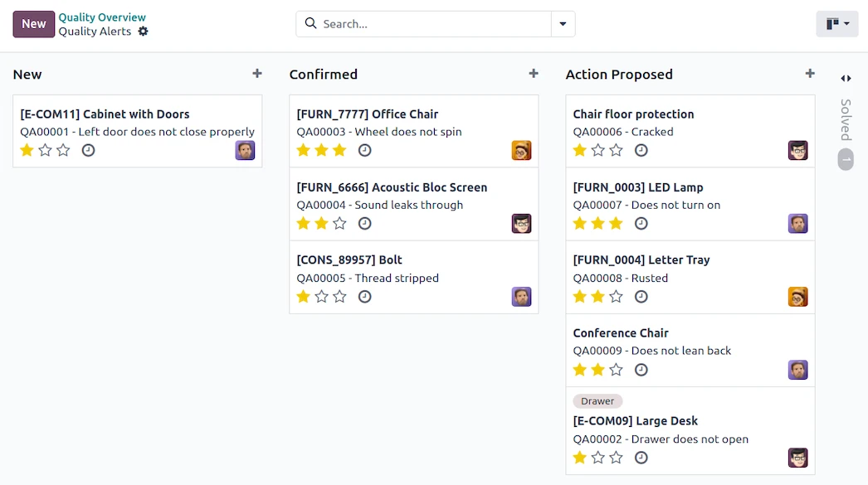Click the assignee avatar on QA00002 Large Desk
The image size is (868, 485).
click(x=797, y=457)
